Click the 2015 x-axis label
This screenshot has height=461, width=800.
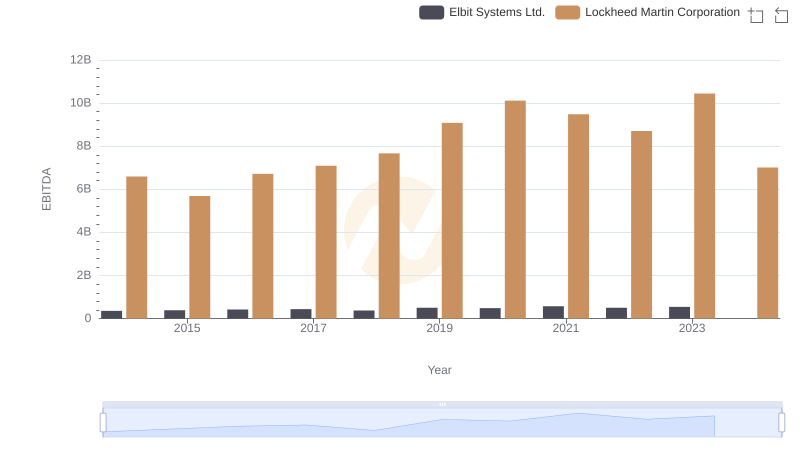(187, 328)
